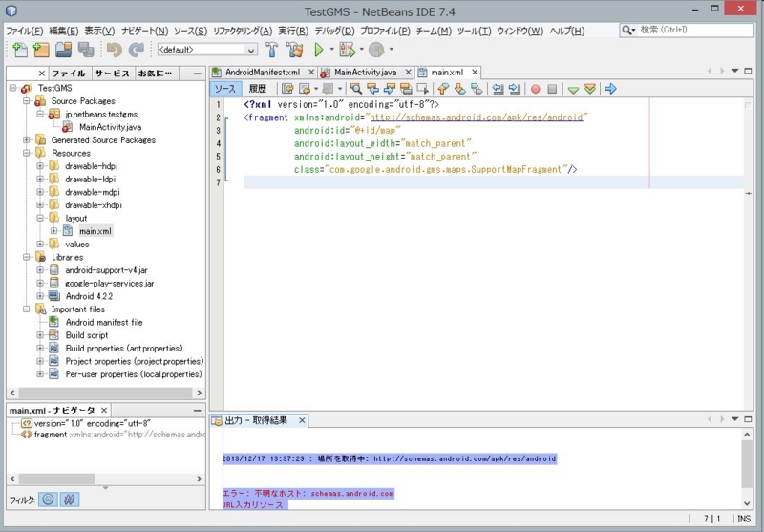Image resolution: width=764 pixels, height=532 pixels.
Task: Open the リファクタリング(A) menu
Action: point(243,32)
